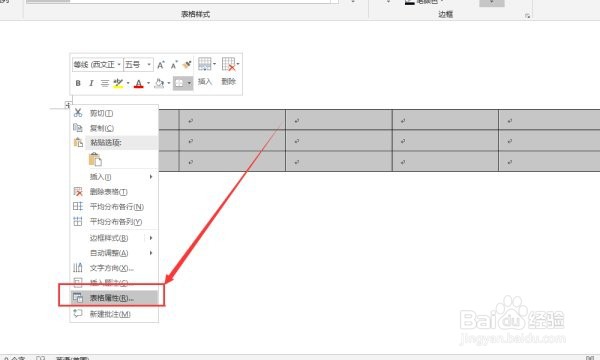Open the shading color dropdown arrow
The height and width of the screenshot is (360, 600).
(169, 83)
